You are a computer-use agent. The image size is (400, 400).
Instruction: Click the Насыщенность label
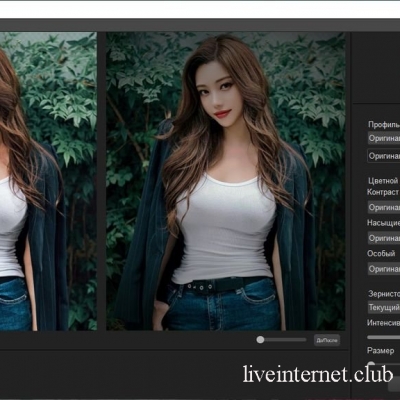(383, 223)
